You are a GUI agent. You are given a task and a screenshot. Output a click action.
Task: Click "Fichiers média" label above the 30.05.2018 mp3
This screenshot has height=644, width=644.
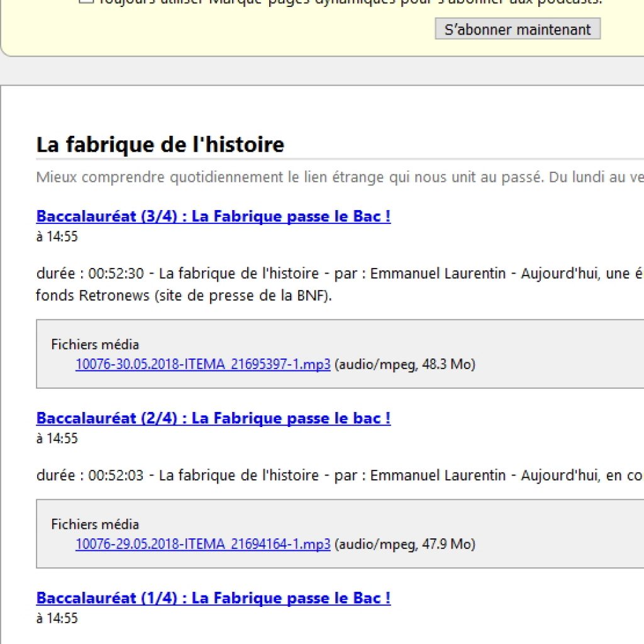click(96, 344)
